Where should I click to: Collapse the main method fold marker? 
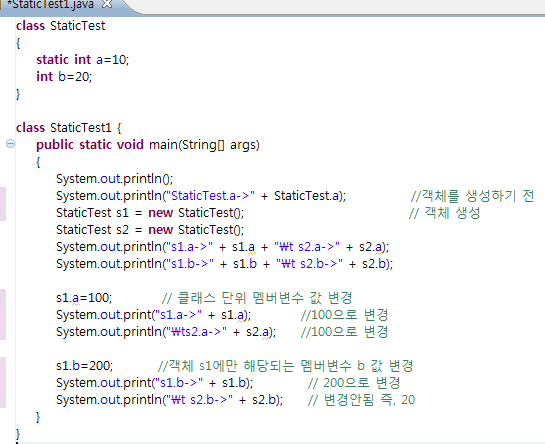10,143
